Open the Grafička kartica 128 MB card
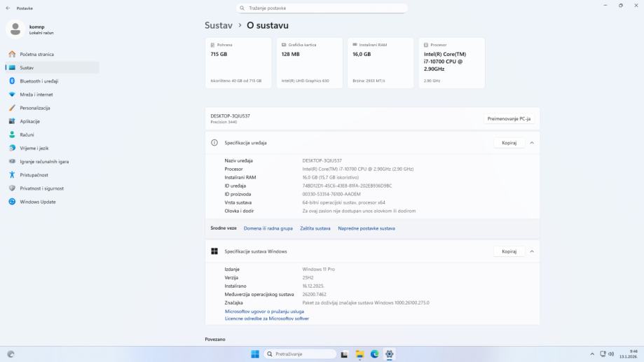The image size is (644, 362). pos(309,63)
